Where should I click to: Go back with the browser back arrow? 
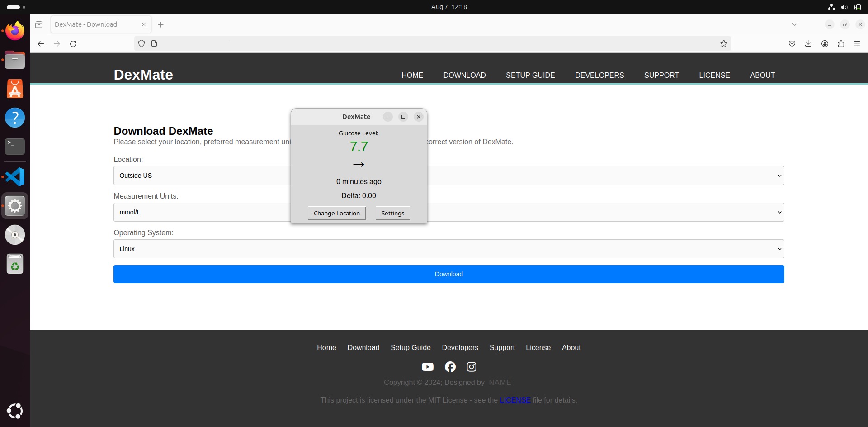pos(41,43)
